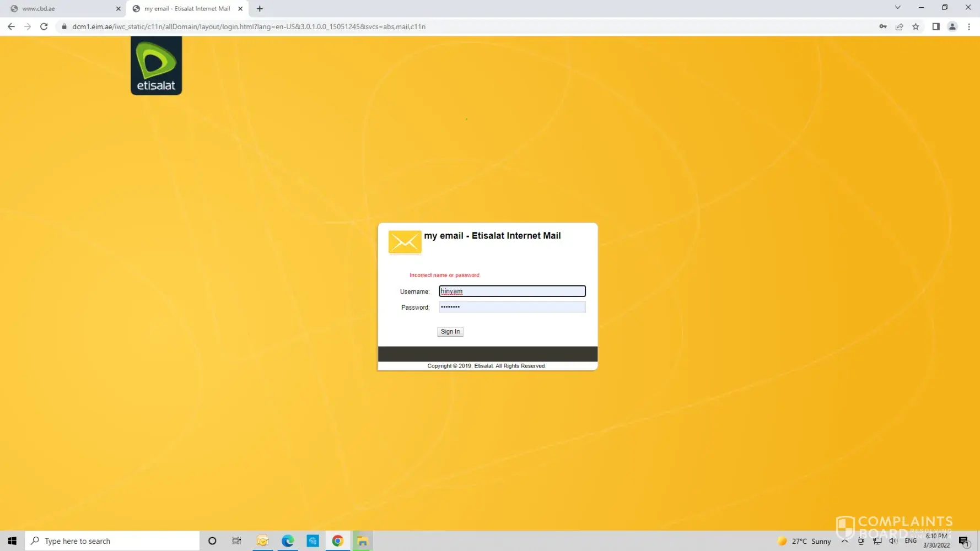Open File Explorer from taskbar
980x551 pixels.
pos(363,541)
